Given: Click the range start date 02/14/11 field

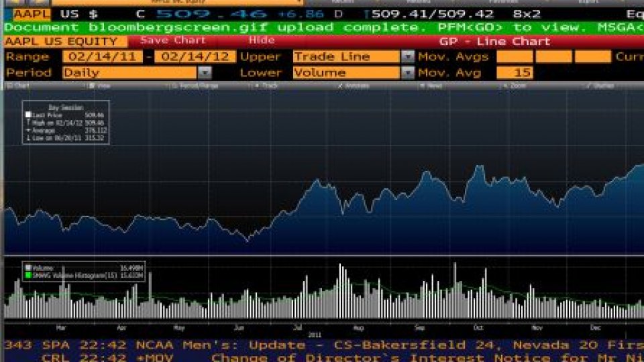Looking at the screenshot, I should [102, 57].
